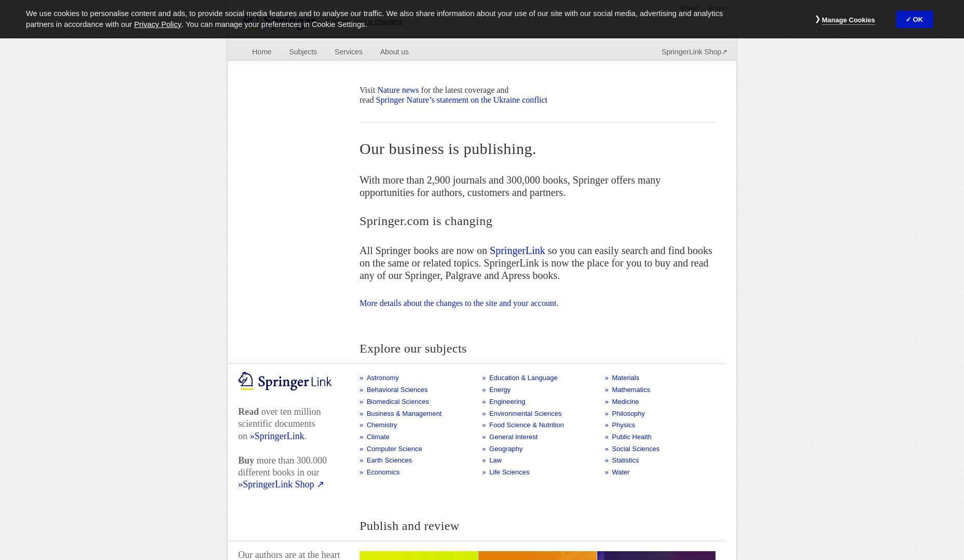
Task: Choose the Computer Science subject
Action: [x=394, y=449]
